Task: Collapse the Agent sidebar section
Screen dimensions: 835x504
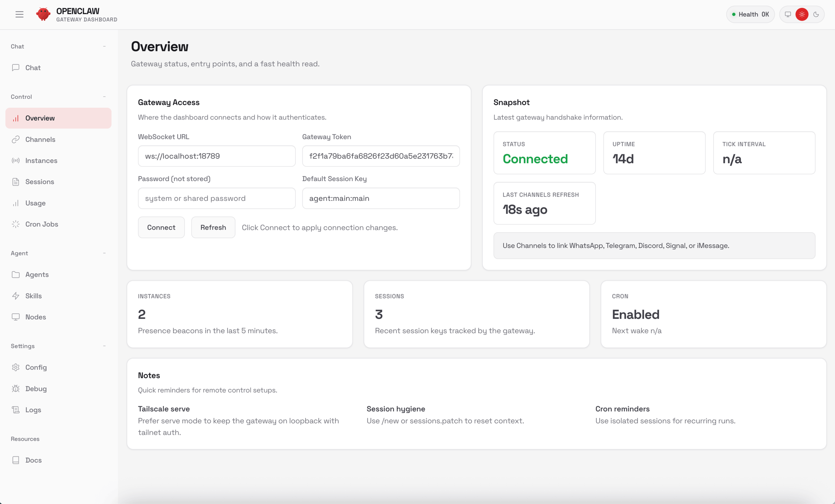Action: click(x=104, y=253)
